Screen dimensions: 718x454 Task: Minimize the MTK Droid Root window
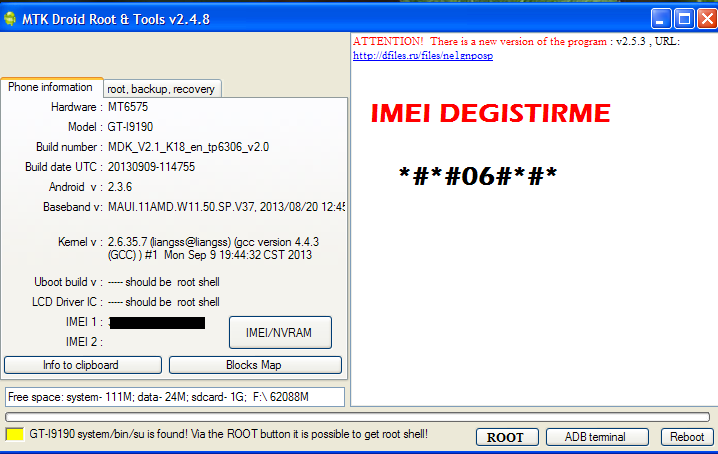pos(660,18)
